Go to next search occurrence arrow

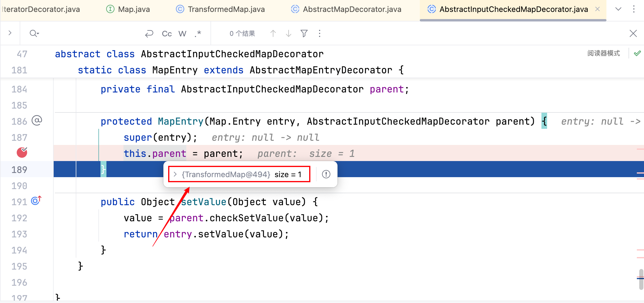click(288, 33)
